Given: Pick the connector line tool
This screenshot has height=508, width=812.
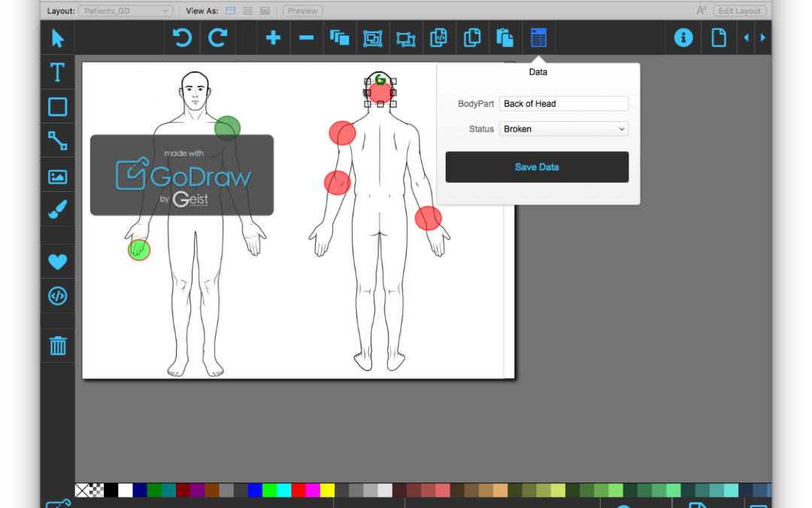Looking at the screenshot, I should [57, 141].
